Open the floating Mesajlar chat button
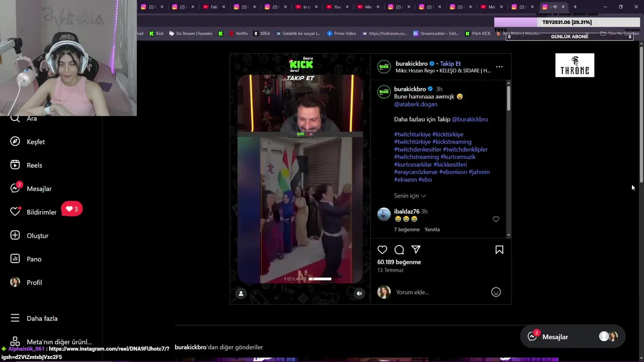This screenshot has height=362, width=644. (573, 337)
